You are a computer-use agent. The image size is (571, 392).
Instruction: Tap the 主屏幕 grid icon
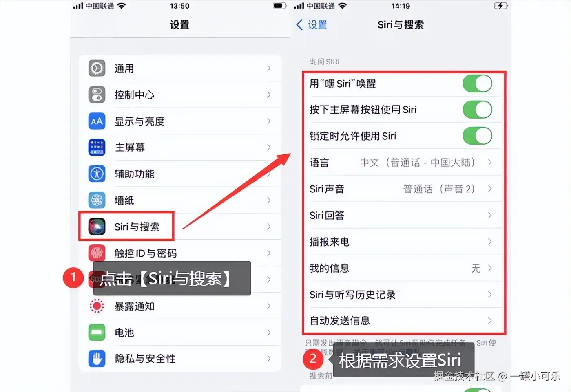[x=97, y=148]
